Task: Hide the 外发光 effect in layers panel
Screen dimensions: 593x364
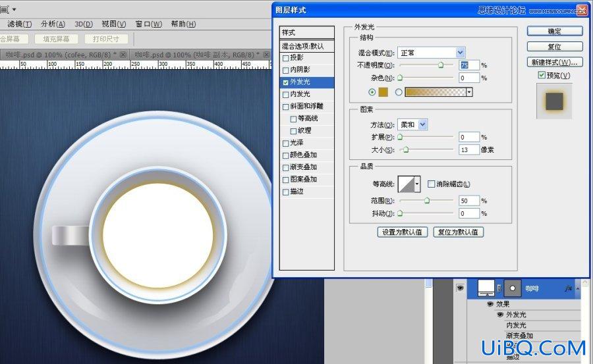Action: (500, 315)
